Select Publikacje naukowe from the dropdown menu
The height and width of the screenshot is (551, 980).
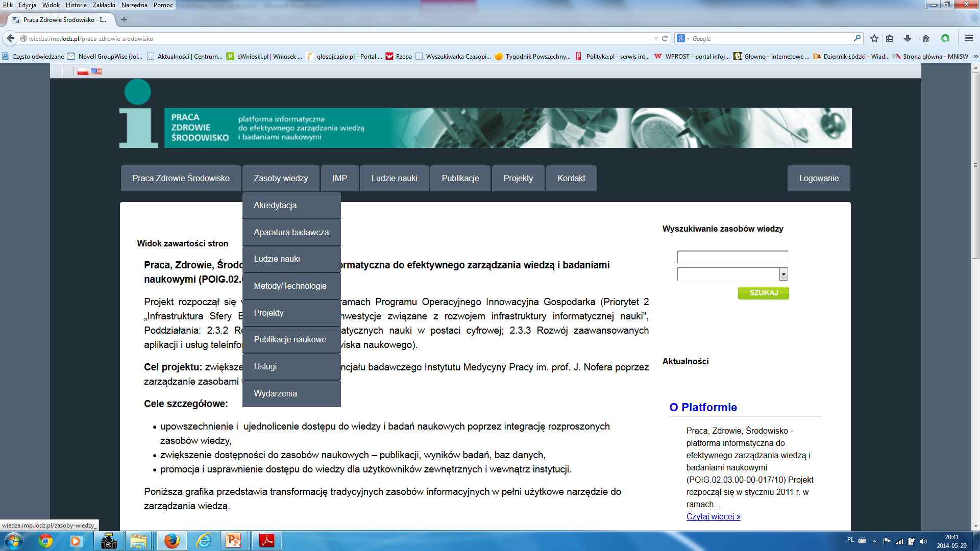click(x=291, y=339)
